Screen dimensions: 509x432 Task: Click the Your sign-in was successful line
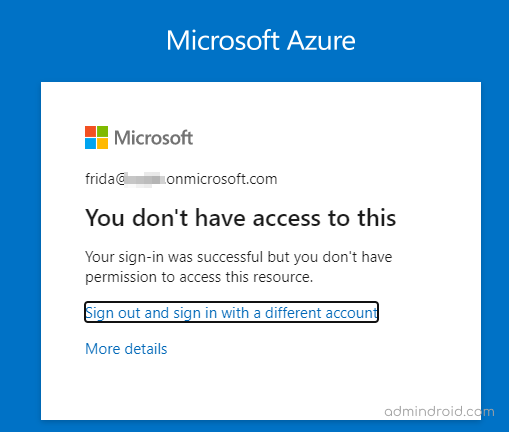[239, 257]
